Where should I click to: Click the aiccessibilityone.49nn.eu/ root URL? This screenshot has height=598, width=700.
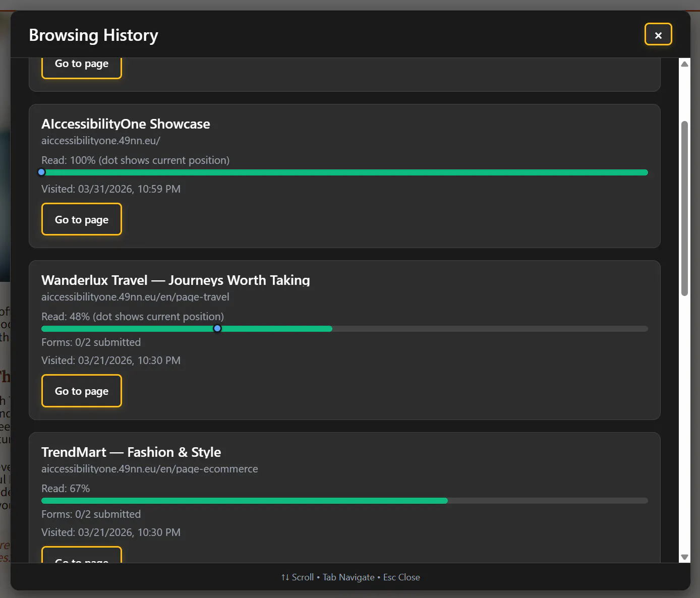pos(101,141)
